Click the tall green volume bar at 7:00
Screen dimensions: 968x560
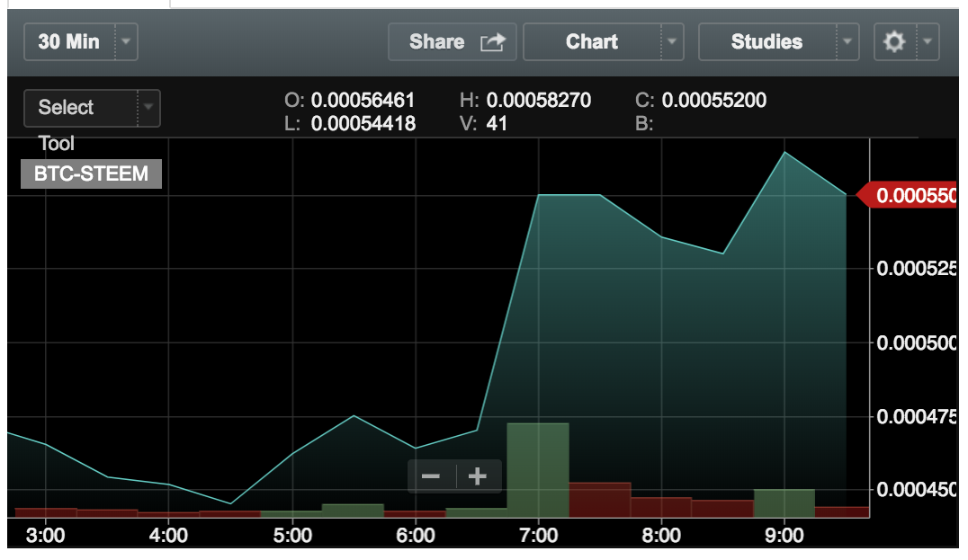[x=538, y=470]
